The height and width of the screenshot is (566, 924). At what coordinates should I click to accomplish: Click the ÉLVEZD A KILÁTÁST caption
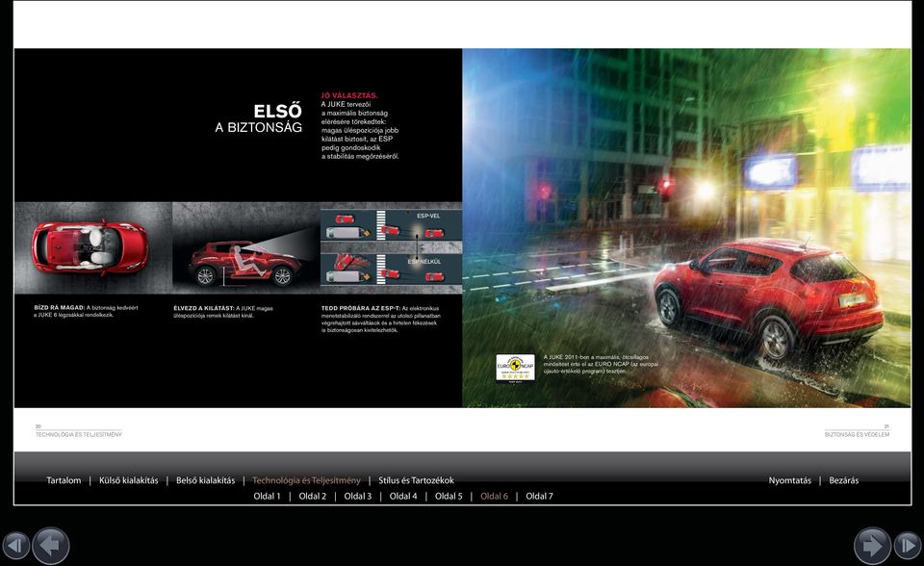(x=222, y=312)
